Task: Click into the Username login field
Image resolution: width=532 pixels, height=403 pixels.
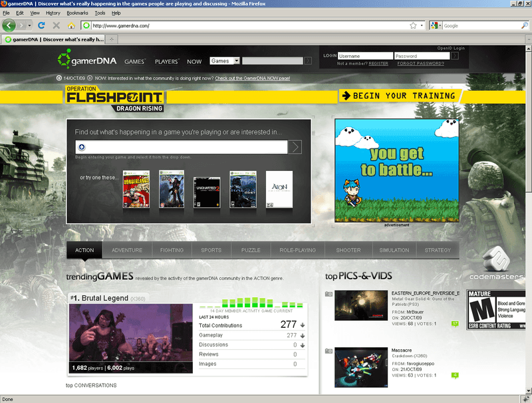Action: (365, 56)
